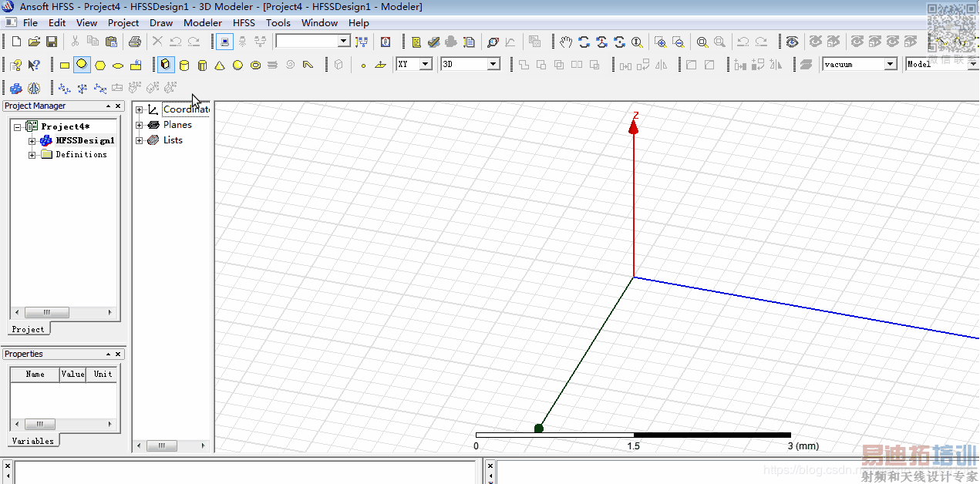Toggle the select mode monitor icon
Viewport: 980px width, 484px height.
[225, 42]
